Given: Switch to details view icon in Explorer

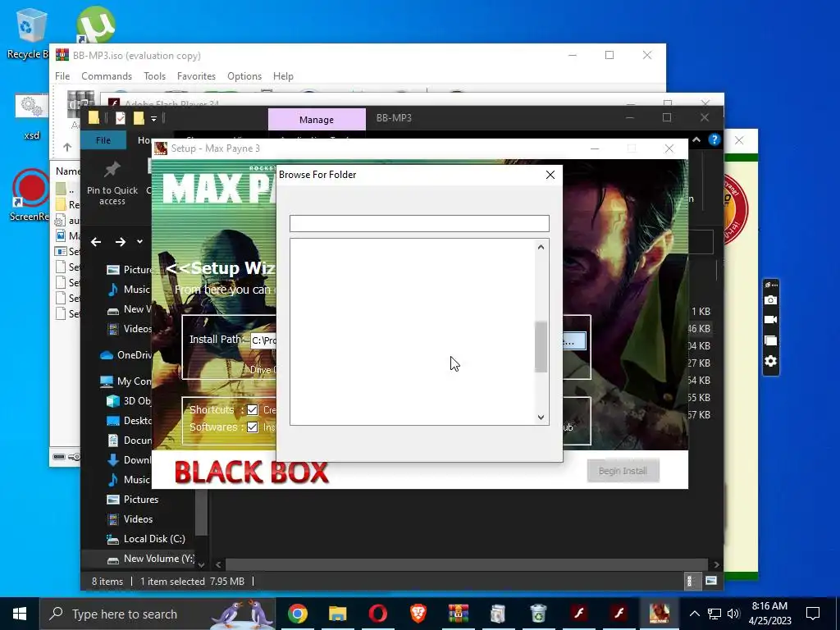Looking at the screenshot, I should [x=691, y=581].
